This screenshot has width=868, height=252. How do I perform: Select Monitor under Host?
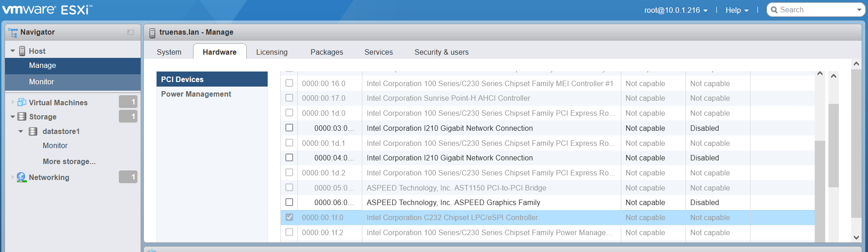[x=73, y=82]
